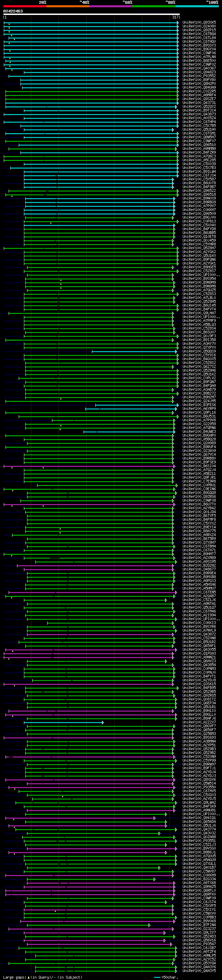Select the UniRef100_B9S954 label

pos(199,279)
